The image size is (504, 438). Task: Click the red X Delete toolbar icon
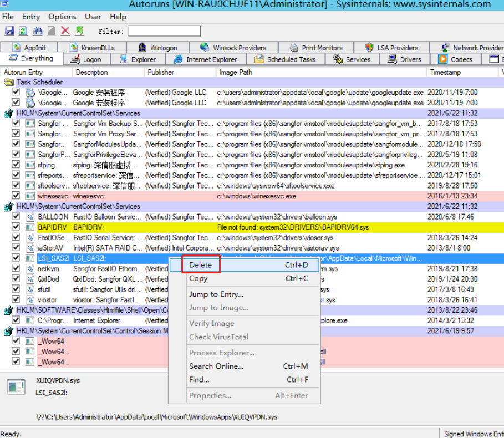pos(65,31)
